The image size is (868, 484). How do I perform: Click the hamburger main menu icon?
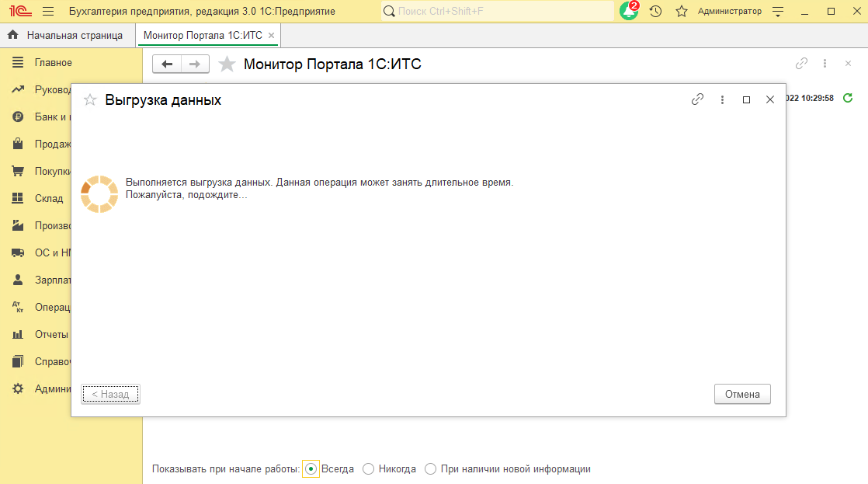(48, 12)
